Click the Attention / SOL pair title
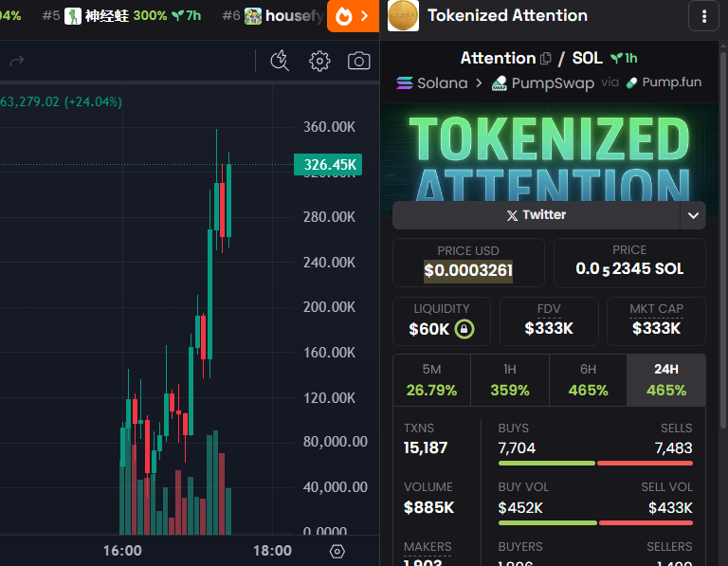 [532, 59]
